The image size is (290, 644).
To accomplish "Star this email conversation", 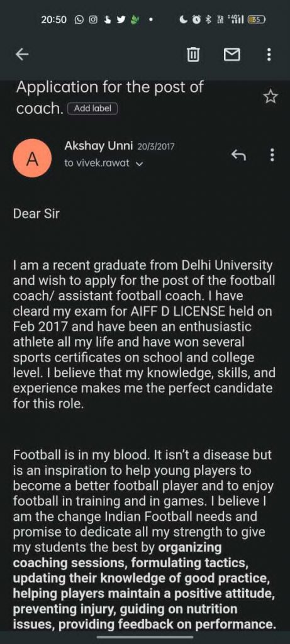I will pos(270,97).
